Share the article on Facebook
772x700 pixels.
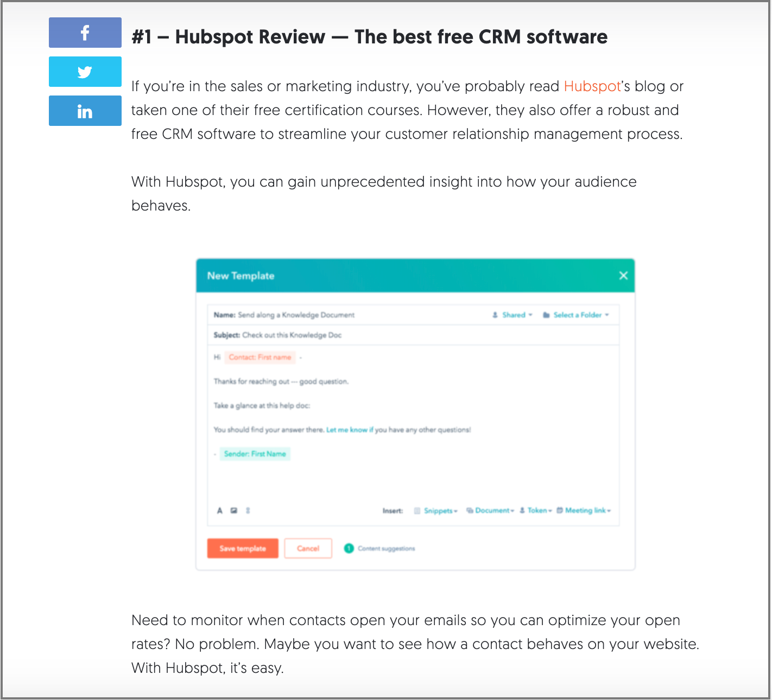pos(85,33)
